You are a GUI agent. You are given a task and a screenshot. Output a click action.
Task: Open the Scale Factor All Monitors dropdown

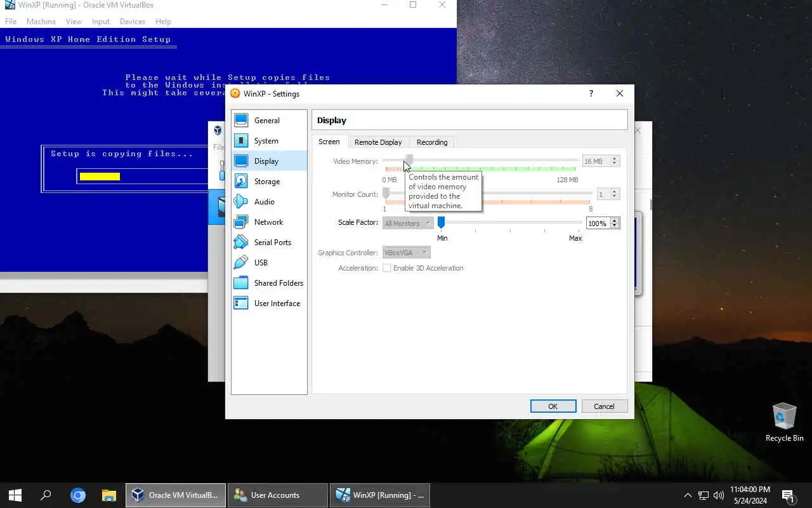[x=408, y=223]
